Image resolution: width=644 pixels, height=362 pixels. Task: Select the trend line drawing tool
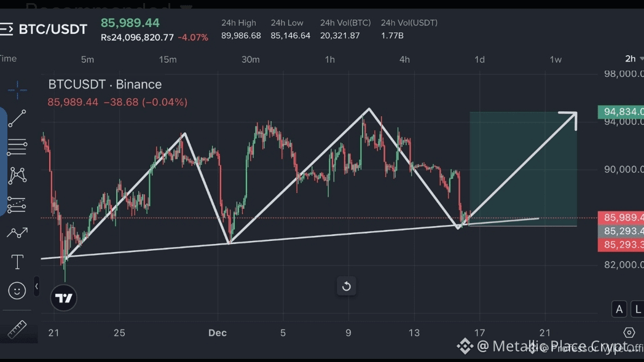(17, 119)
